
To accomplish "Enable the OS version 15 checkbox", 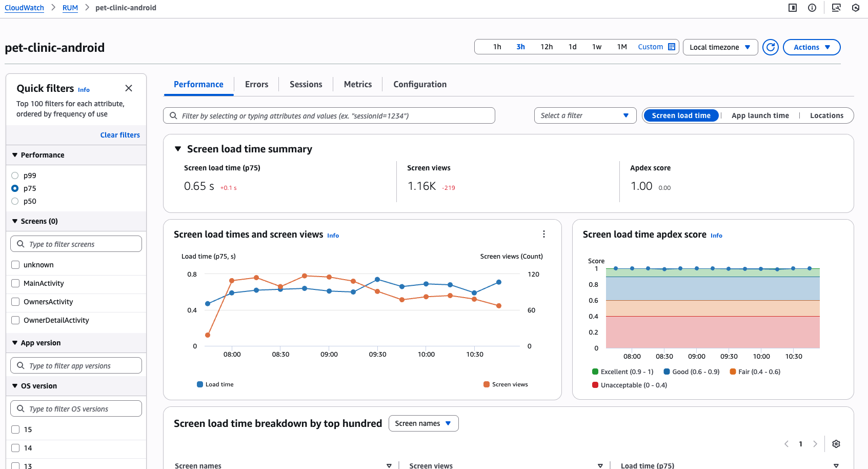I will coord(15,429).
